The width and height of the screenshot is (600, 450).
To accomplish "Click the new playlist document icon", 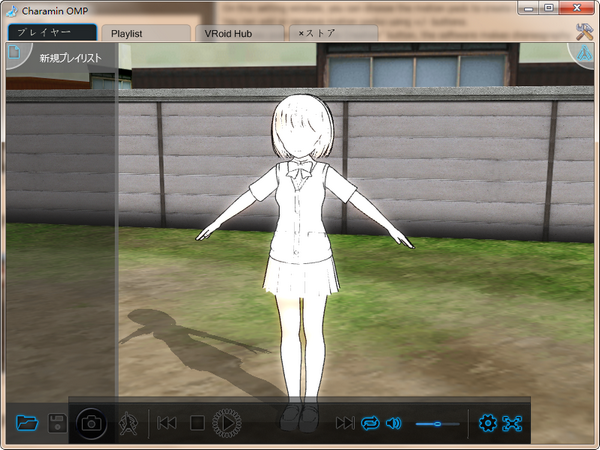I will [15, 55].
